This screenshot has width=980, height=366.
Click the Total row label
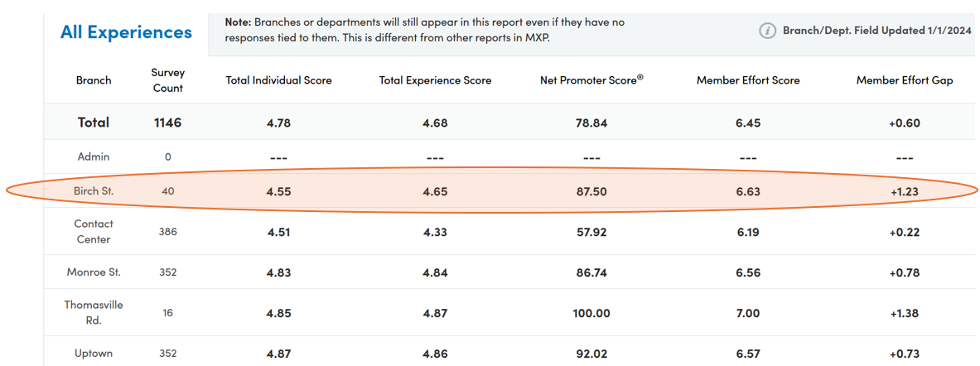point(93,123)
